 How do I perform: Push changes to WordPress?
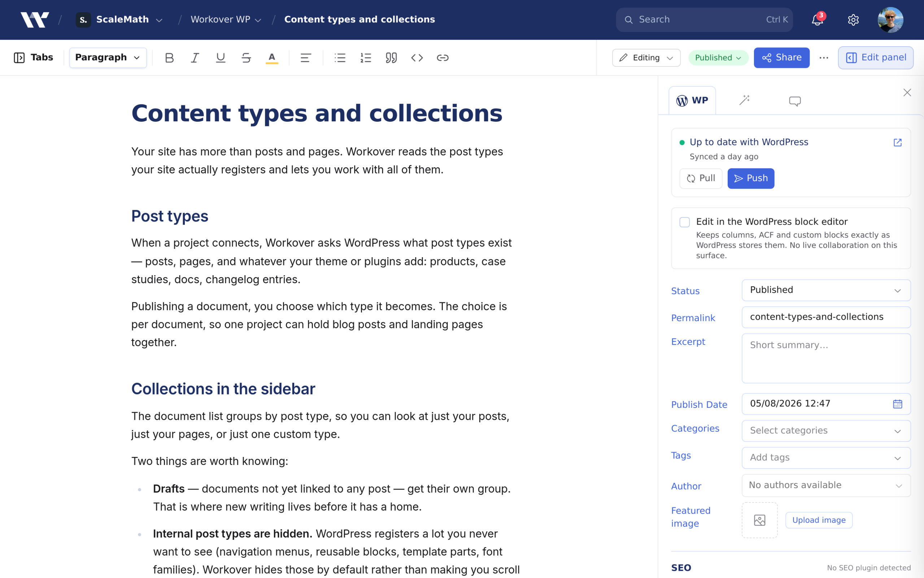[751, 178]
